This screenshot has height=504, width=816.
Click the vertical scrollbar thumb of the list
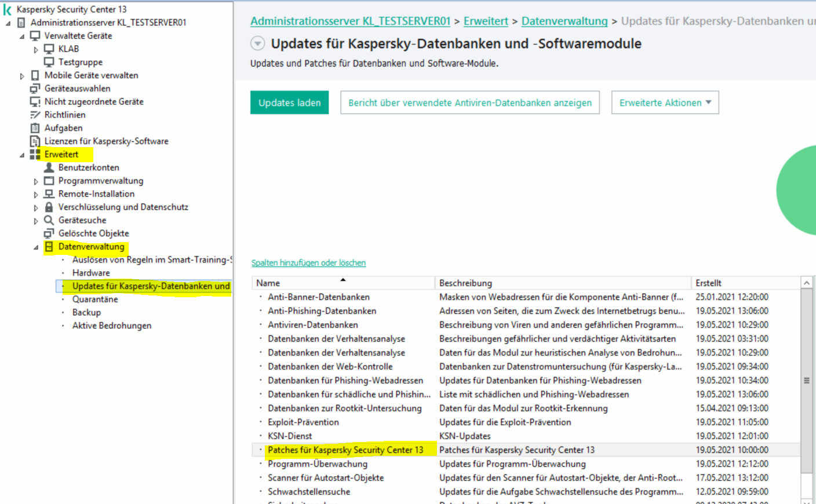tap(806, 381)
